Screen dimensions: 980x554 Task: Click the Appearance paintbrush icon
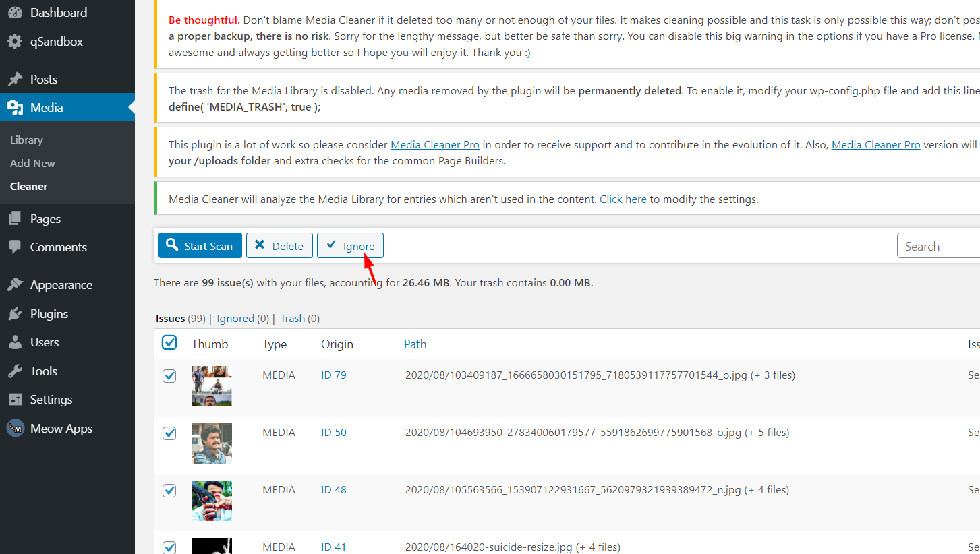coord(15,285)
